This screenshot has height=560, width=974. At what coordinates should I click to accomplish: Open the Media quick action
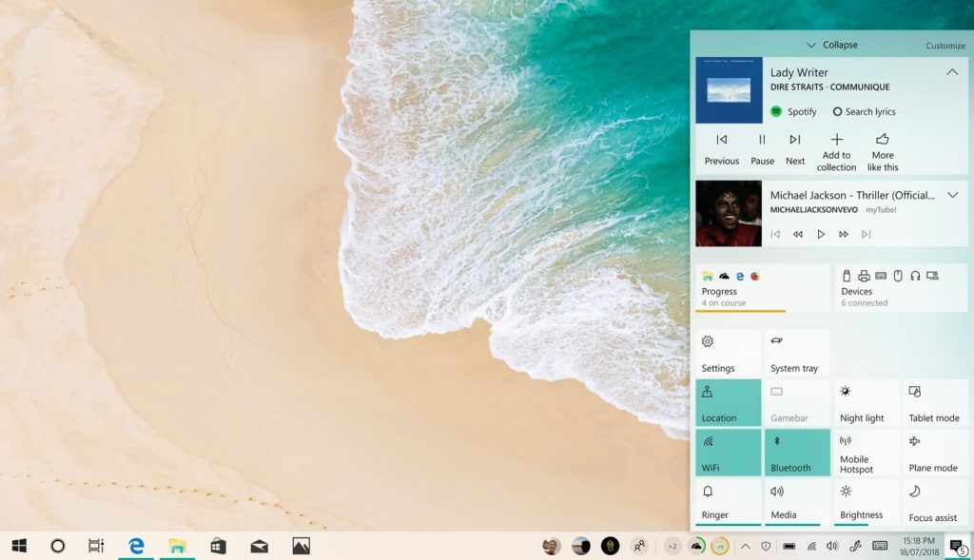pos(797,502)
